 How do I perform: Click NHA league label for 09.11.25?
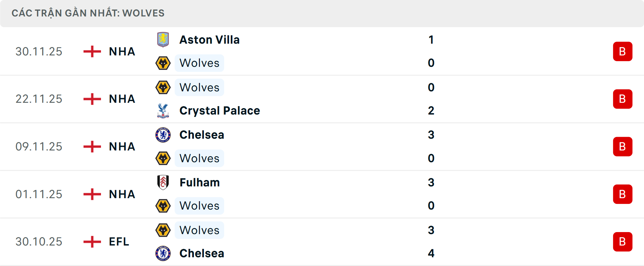[x=122, y=146]
